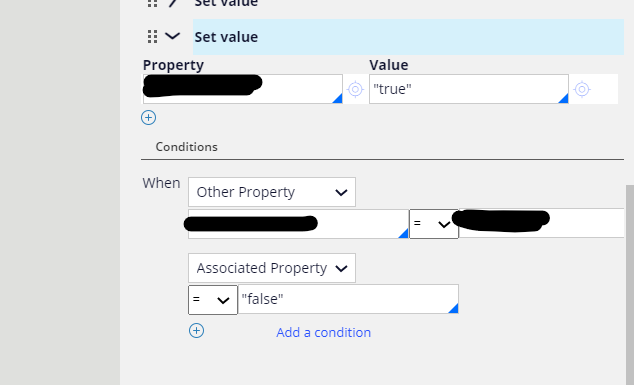
Task: Click the redacted comparison value field
Action: tap(541, 223)
